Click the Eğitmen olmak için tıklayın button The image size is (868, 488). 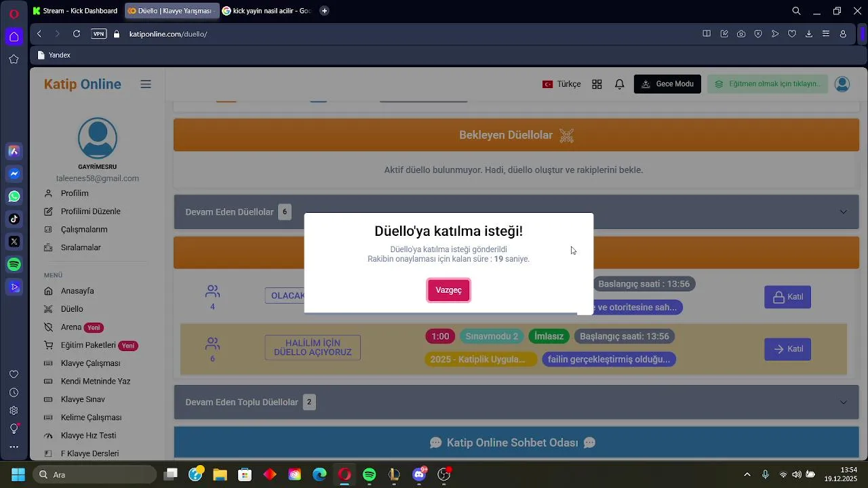point(768,84)
